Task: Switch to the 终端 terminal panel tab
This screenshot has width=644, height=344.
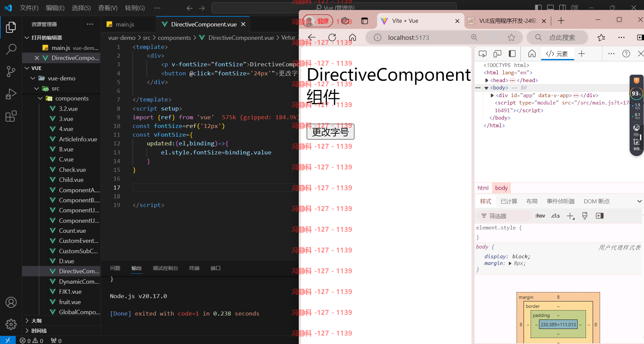Action: [x=194, y=268]
